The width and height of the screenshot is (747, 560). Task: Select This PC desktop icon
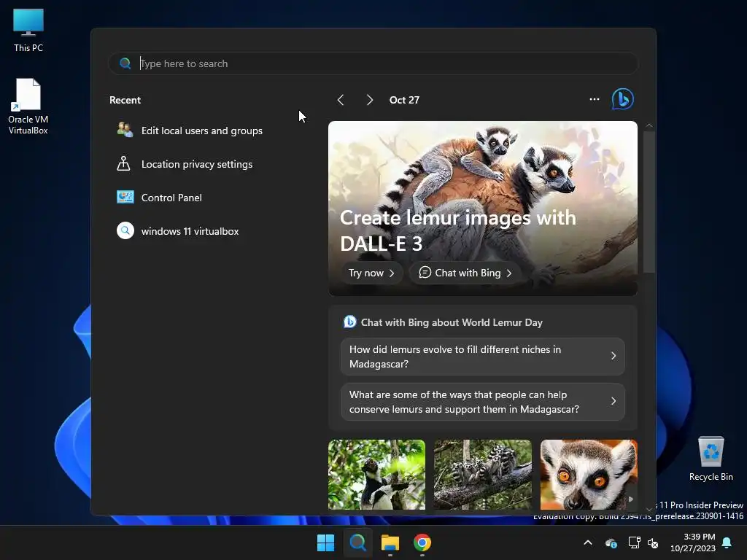click(x=28, y=30)
